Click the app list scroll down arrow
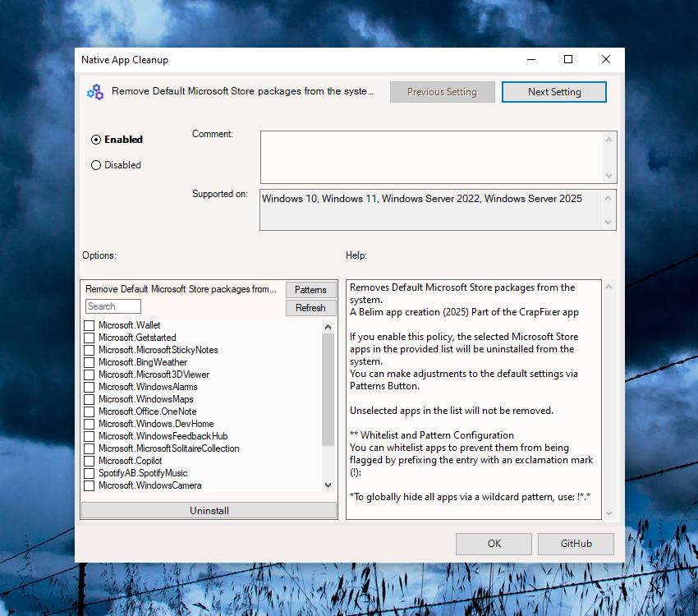This screenshot has height=616, width=698. pos(328,485)
